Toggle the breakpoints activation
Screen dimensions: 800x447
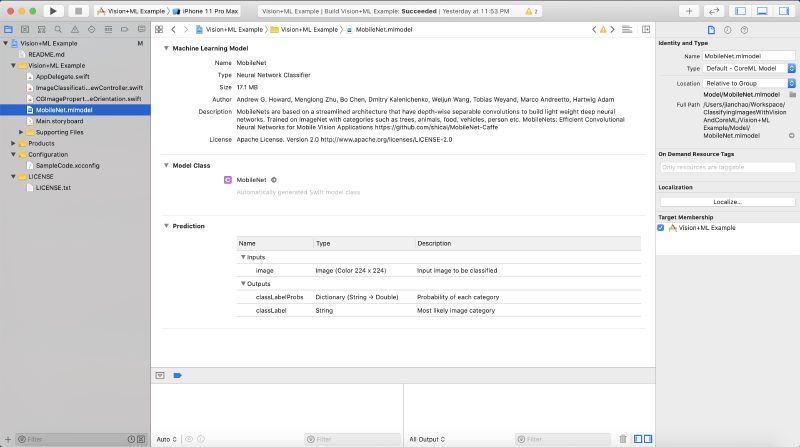coord(178,376)
